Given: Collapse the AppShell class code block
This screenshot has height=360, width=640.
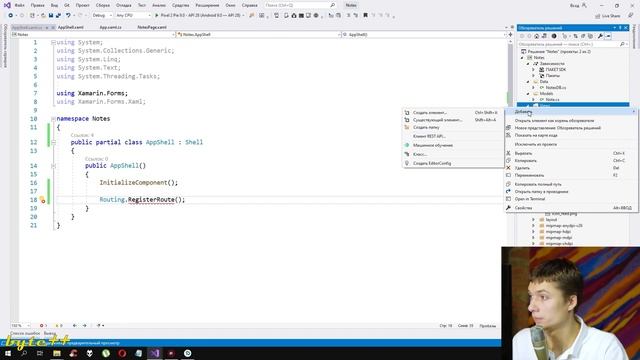Looking at the screenshot, I should click(53, 142).
